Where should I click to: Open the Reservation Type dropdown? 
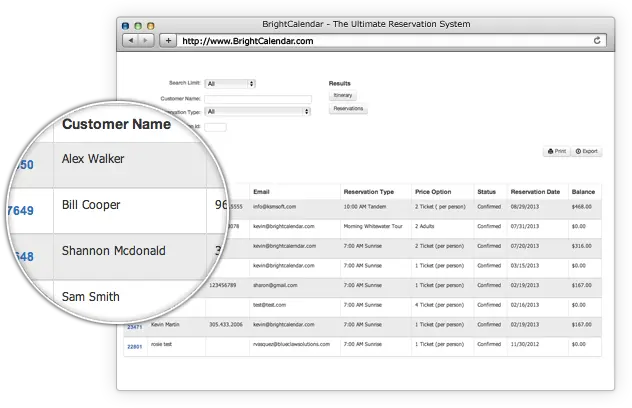pyautogui.click(x=258, y=112)
